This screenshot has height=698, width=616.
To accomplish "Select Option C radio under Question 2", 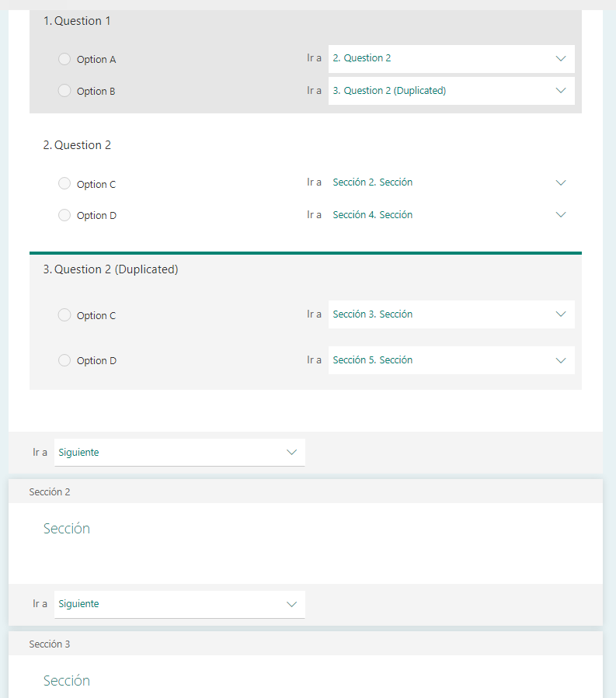I will pos(64,183).
